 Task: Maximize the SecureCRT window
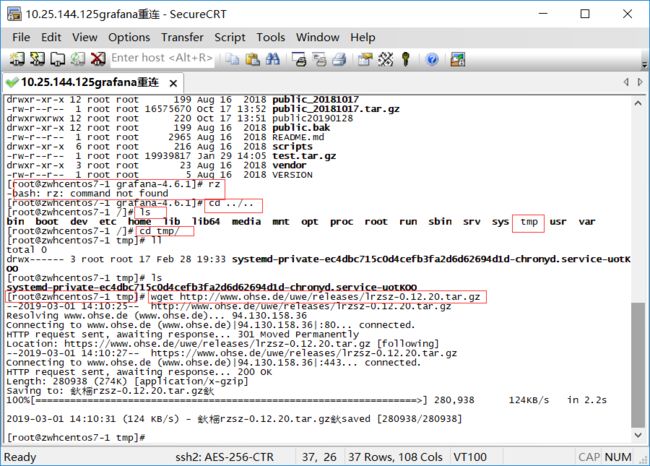pos(585,14)
